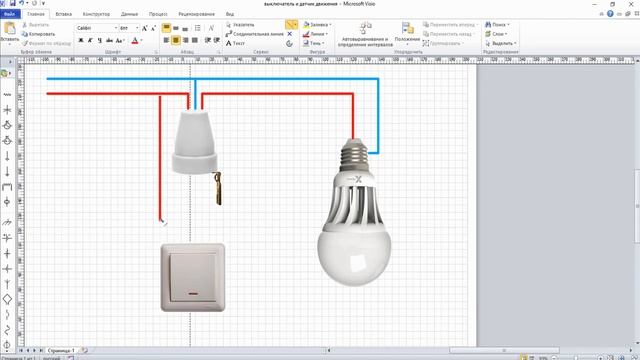Click the Undo icon in quick access toolbar
The image size is (640, 360).
[x=22, y=3]
